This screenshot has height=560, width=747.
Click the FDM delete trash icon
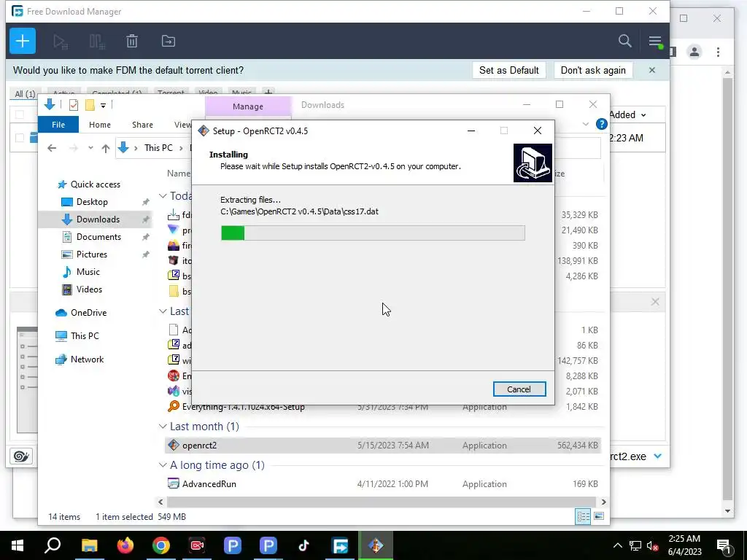point(132,42)
